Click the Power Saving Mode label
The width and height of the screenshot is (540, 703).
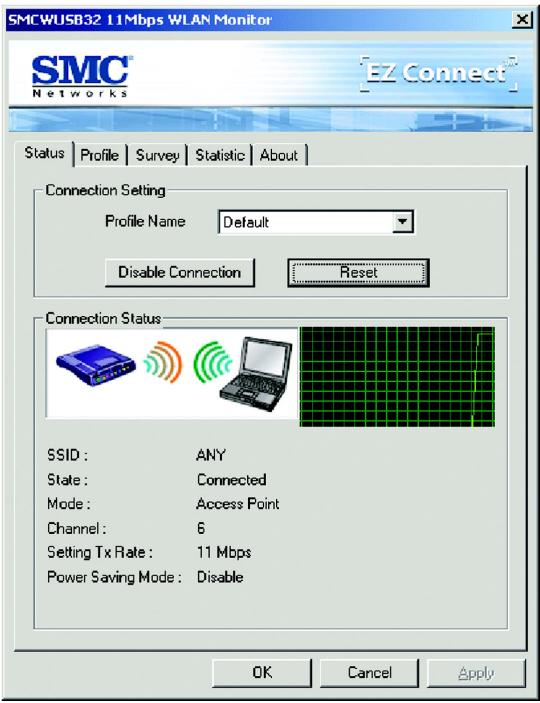(x=114, y=577)
